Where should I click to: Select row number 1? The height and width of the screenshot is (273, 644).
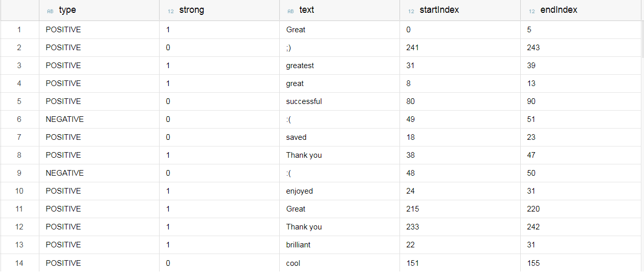(x=19, y=30)
